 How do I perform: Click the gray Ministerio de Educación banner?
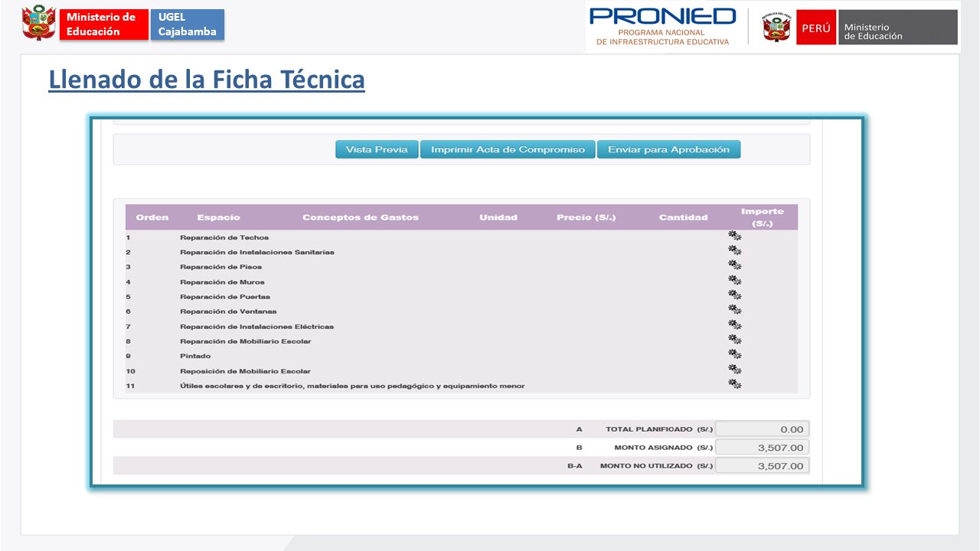(x=898, y=28)
